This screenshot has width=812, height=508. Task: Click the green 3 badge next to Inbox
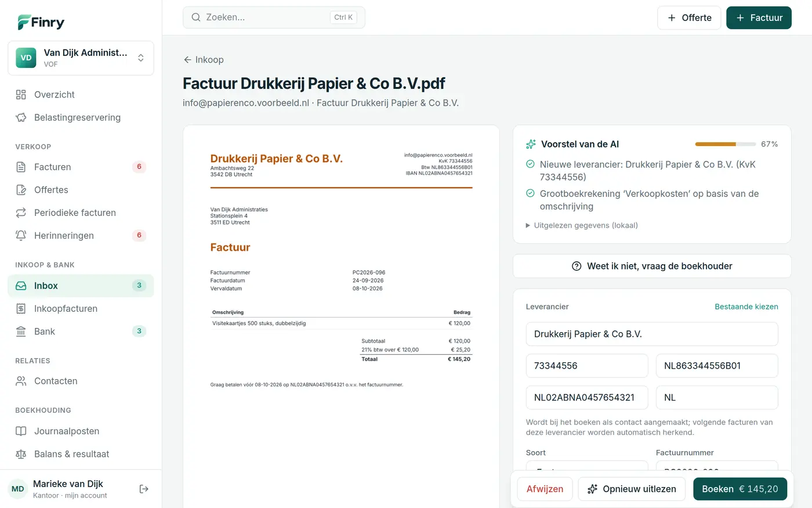[x=139, y=286]
